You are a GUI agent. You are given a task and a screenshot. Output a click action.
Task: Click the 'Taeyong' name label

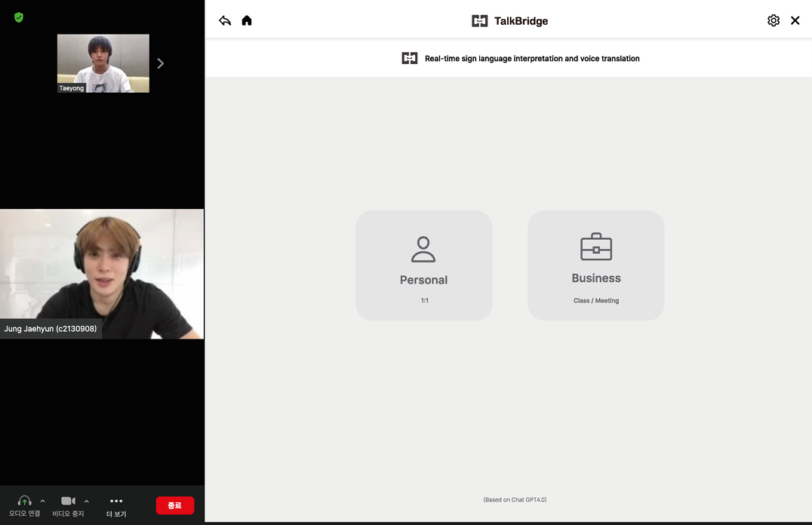coord(72,88)
